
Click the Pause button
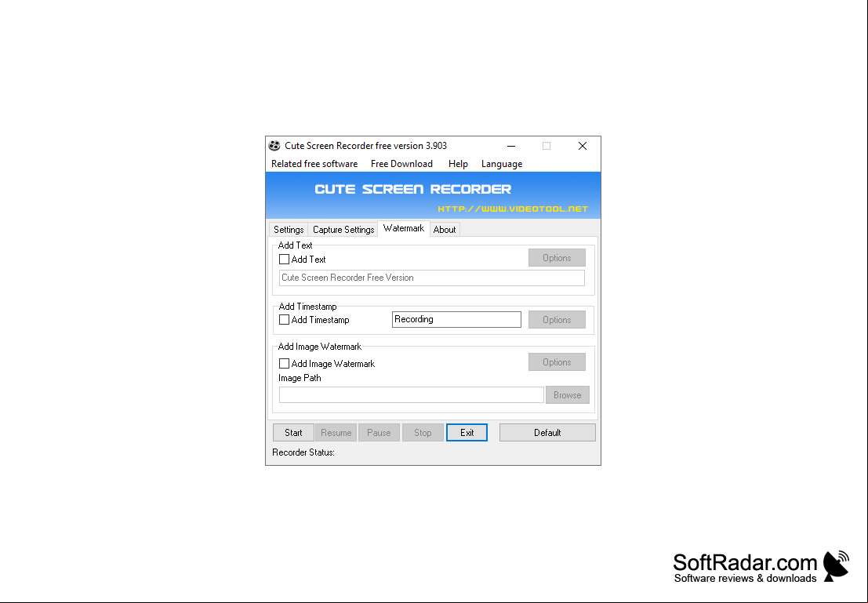(380, 433)
